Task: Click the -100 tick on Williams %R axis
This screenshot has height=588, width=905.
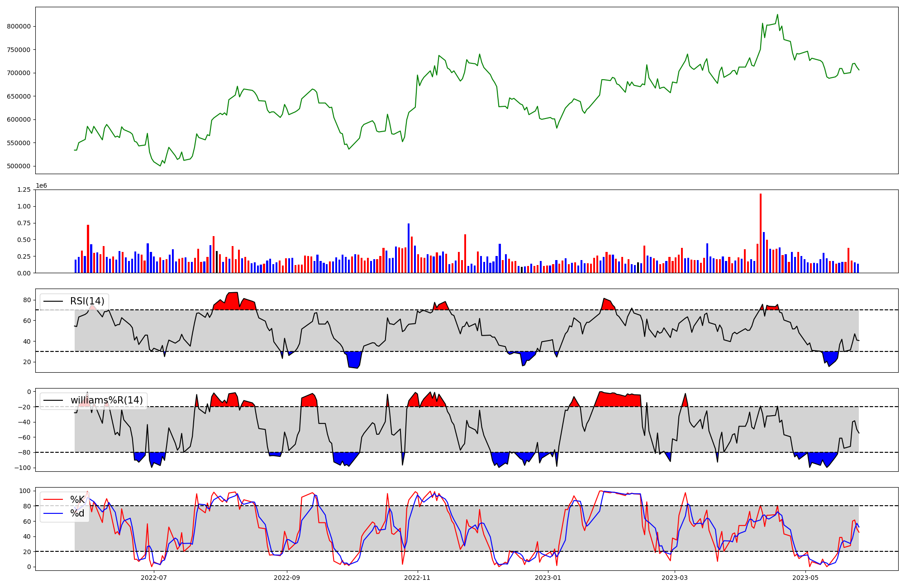Action: point(22,468)
